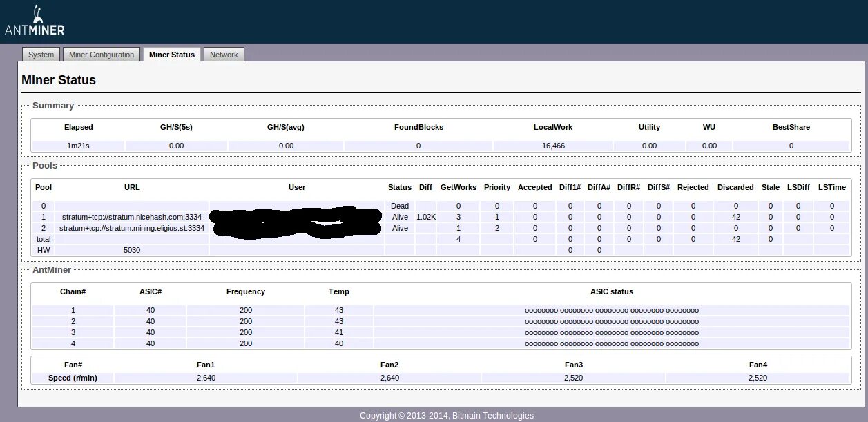Click the Temp value 41 for chain 3

click(x=339, y=332)
